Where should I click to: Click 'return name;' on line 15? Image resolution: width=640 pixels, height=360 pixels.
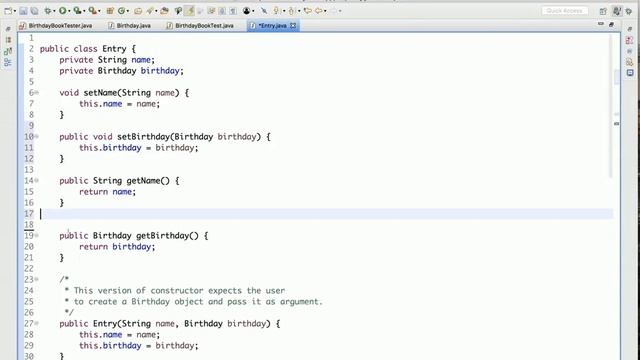[107, 192]
